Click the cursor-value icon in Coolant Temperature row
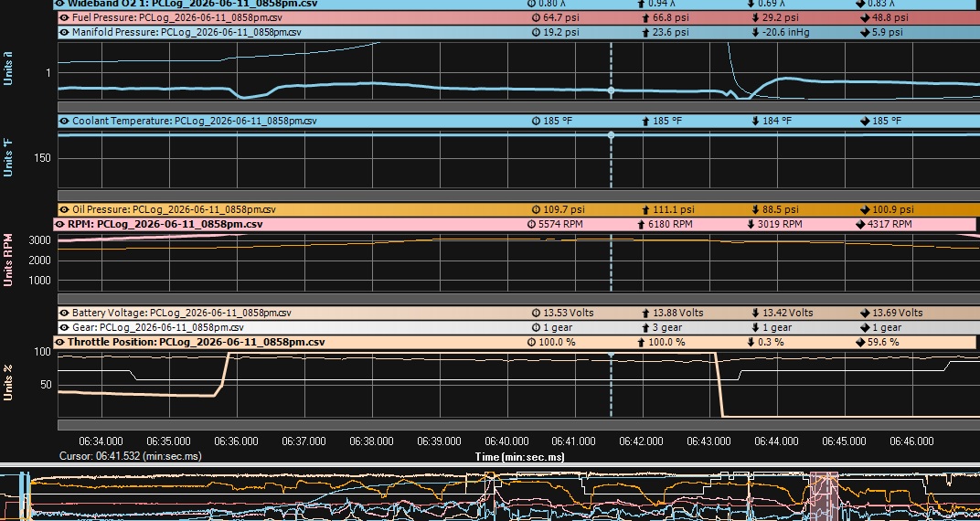 pyautogui.click(x=536, y=121)
